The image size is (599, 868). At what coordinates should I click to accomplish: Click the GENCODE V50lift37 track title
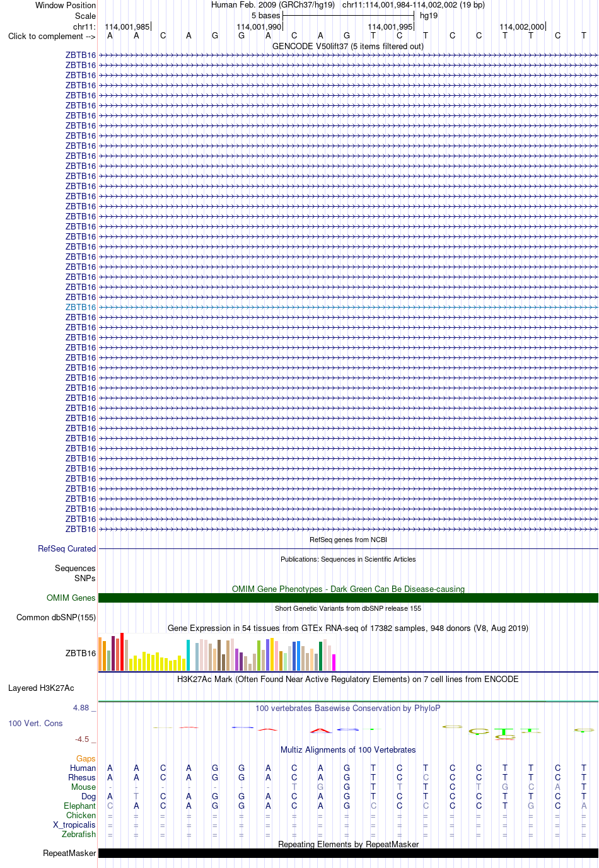coord(348,46)
